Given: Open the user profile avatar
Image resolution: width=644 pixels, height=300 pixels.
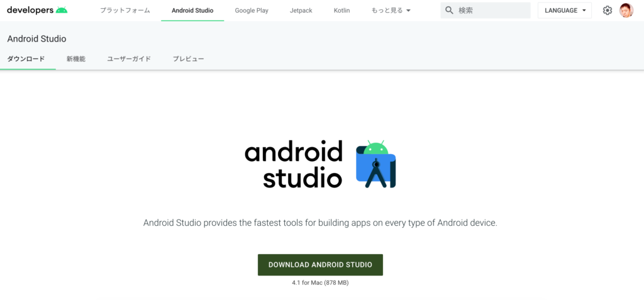Looking at the screenshot, I should click(626, 10).
